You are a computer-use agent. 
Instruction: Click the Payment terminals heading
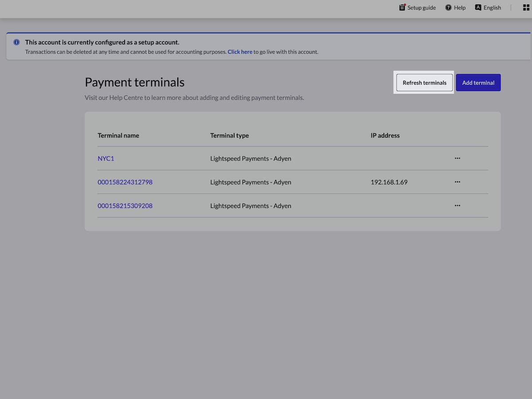(134, 82)
